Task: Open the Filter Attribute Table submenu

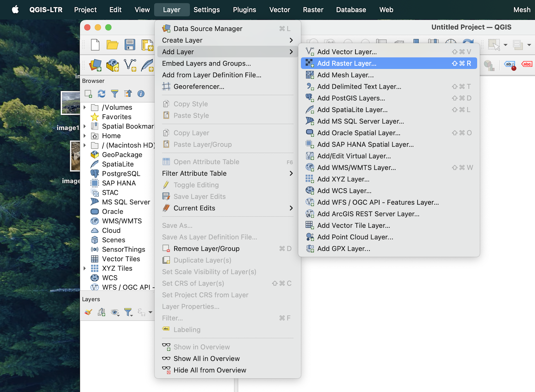Action: [228, 173]
